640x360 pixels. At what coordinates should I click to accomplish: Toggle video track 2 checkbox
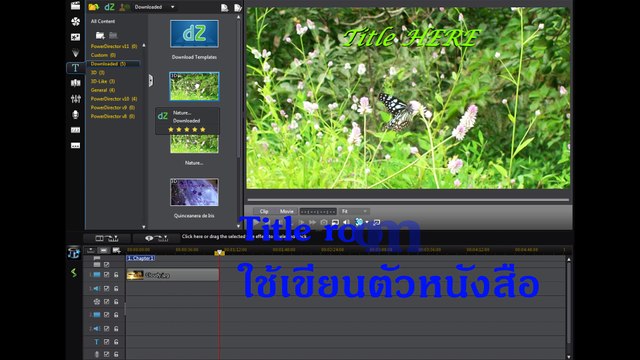(107, 315)
